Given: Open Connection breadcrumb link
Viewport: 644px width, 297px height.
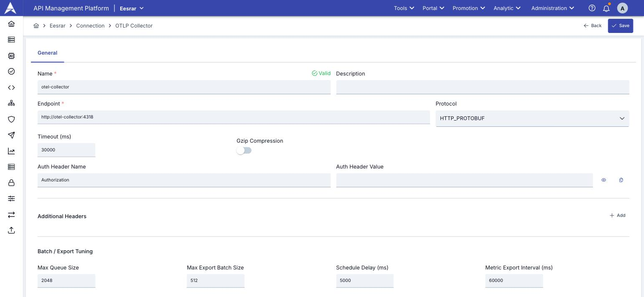Looking at the screenshot, I should [x=90, y=25].
